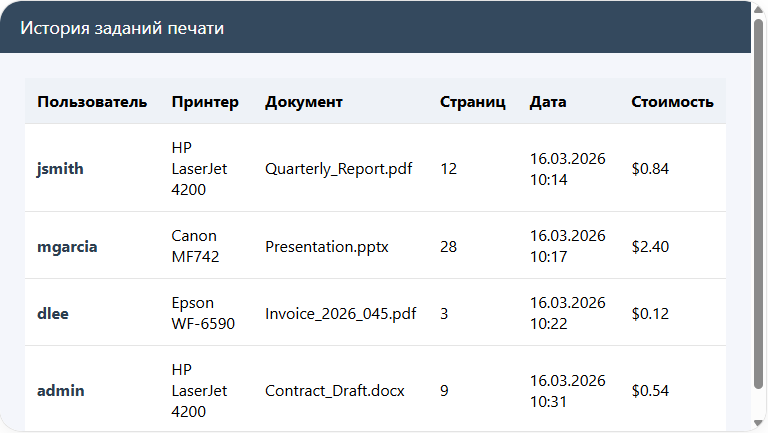The height and width of the screenshot is (433, 768).
Task: Click the Дата column header
Action: [548, 102]
